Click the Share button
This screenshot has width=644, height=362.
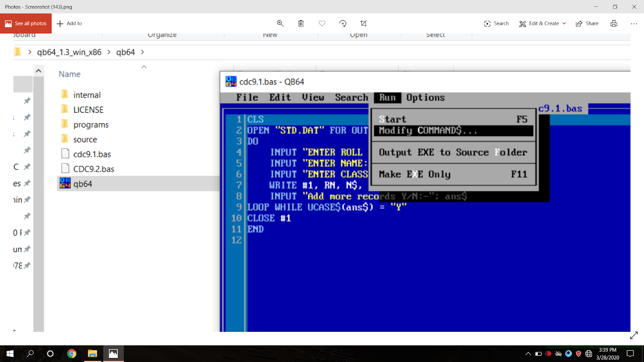587,23
